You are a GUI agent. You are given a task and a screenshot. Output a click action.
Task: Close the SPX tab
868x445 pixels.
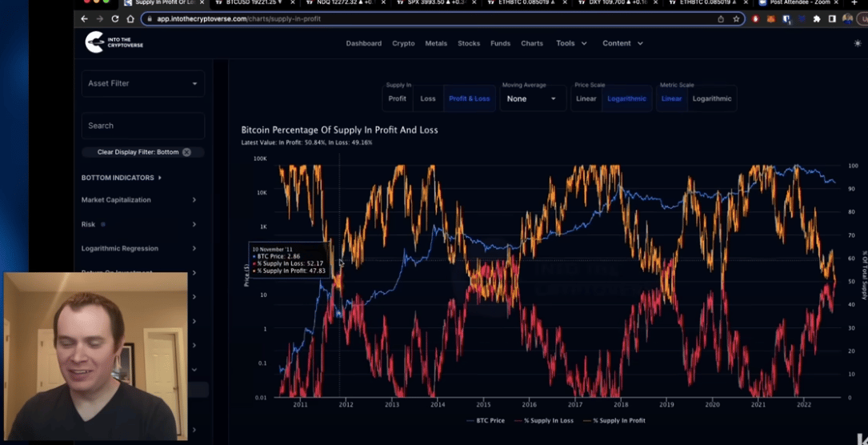point(474,2)
